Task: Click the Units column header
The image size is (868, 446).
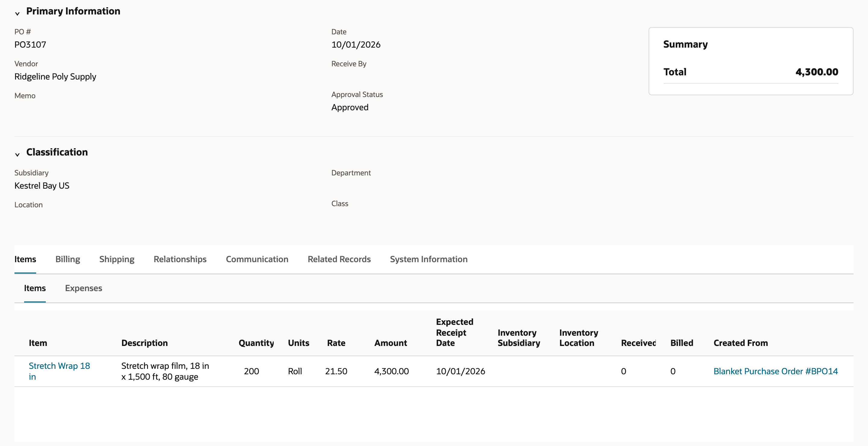Action: (299, 343)
